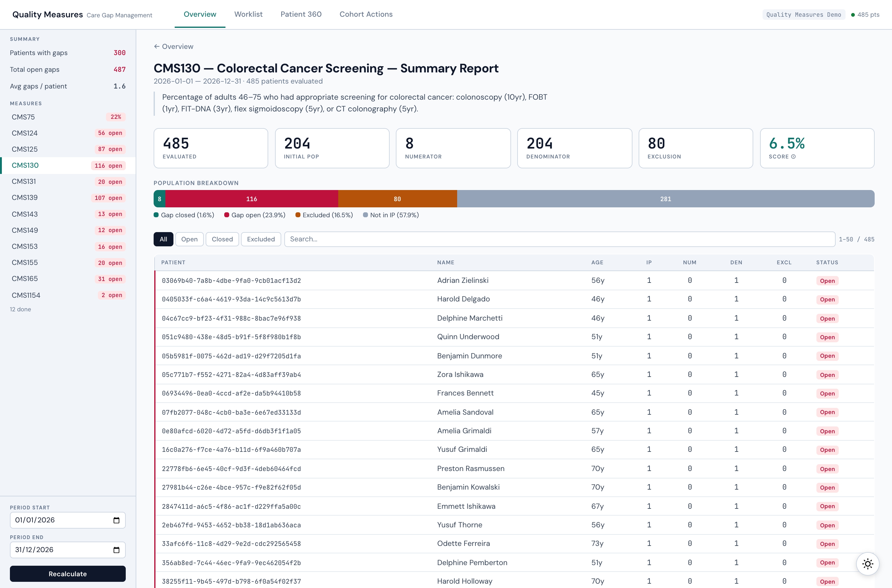
Task: Open Period Start calendar picker icon
Action: click(x=116, y=520)
